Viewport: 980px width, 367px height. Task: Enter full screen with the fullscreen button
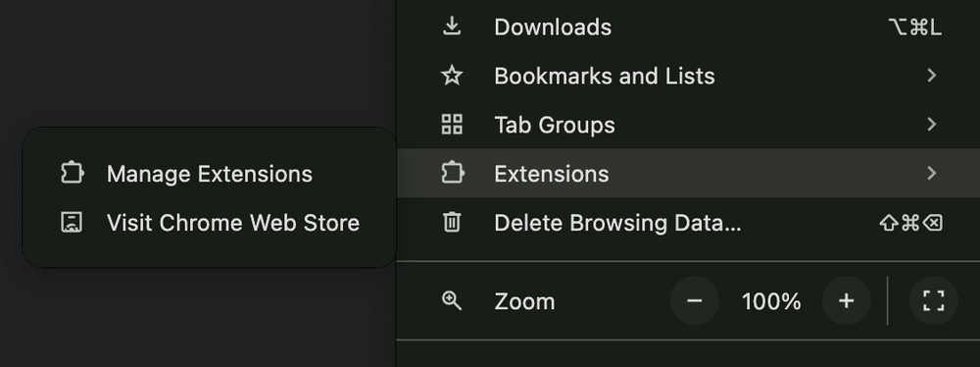(x=933, y=300)
